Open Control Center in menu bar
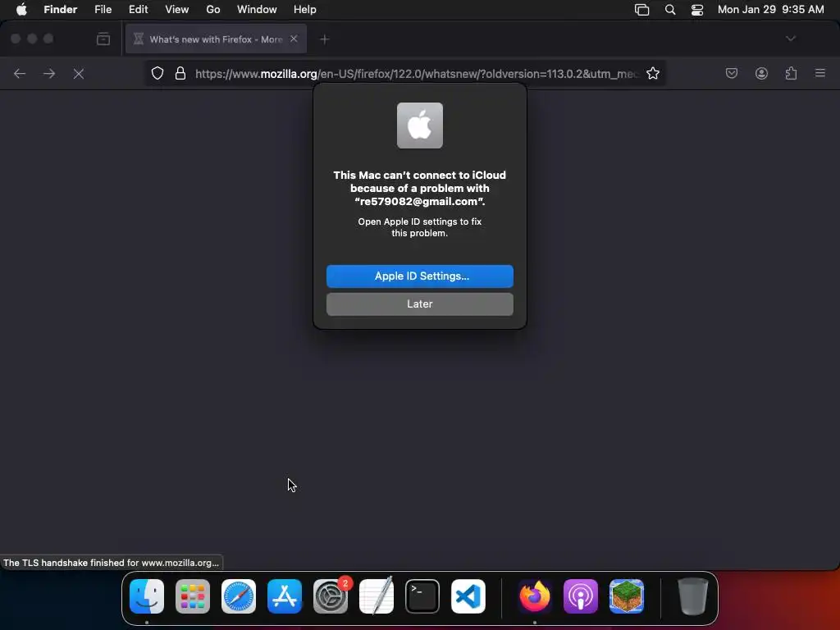 point(697,10)
